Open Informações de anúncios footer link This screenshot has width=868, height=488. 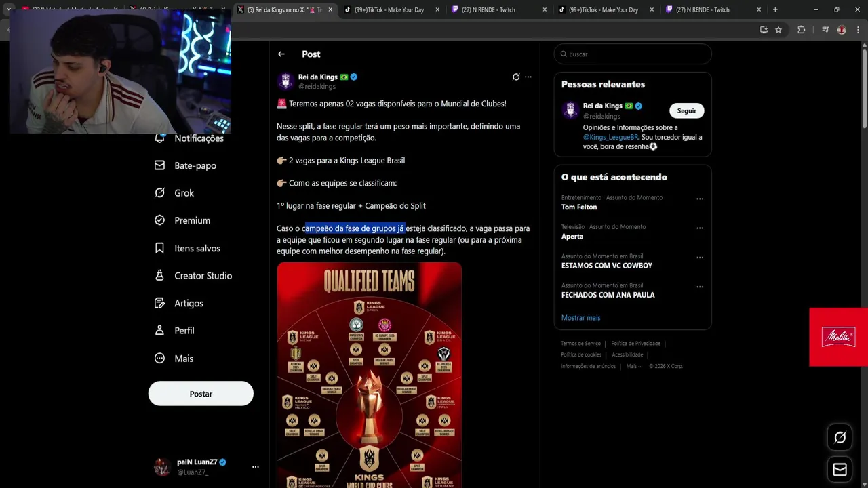coord(589,367)
